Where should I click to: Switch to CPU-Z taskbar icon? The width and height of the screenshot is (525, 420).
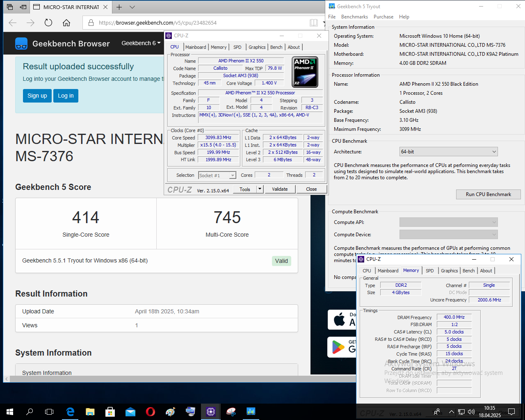click(x=211, y=412)
